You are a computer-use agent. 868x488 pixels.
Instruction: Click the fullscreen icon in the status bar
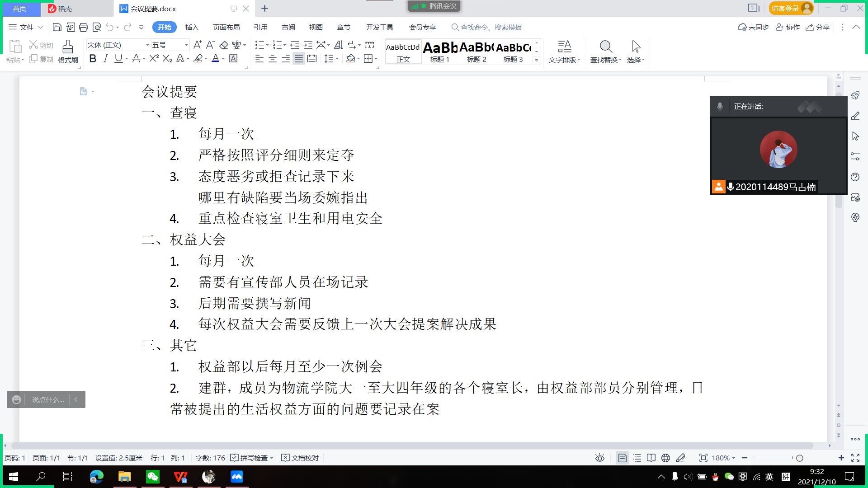point(855,458)
